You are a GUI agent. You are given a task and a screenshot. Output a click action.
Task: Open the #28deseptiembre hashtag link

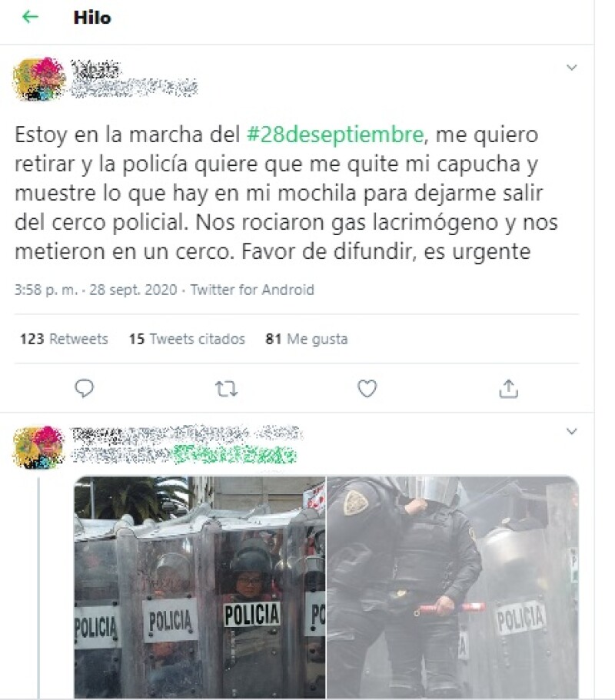[x=335, y=134]
